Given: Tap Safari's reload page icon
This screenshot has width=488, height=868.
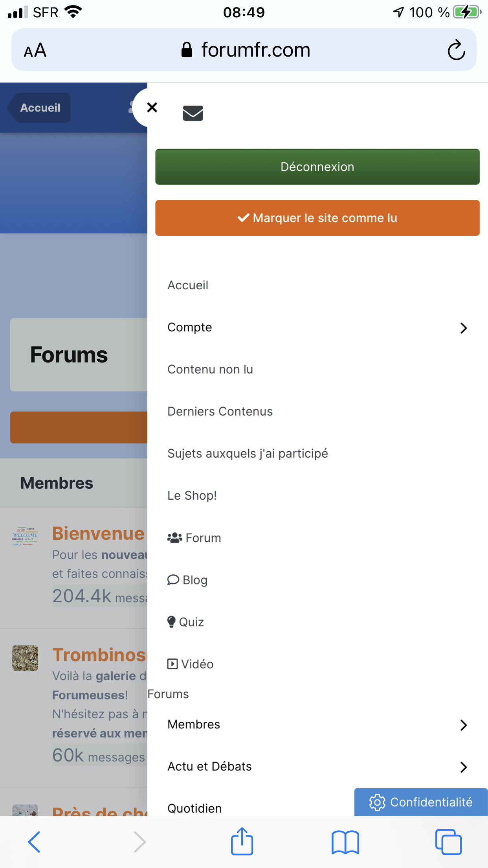Looking at the screenshot, I should pyautogui.click(x=456, y=50).
